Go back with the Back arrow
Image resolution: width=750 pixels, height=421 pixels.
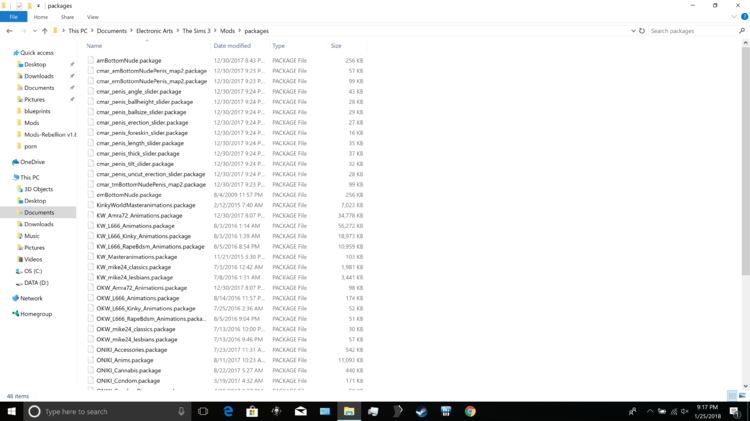(x=10, y=31)
